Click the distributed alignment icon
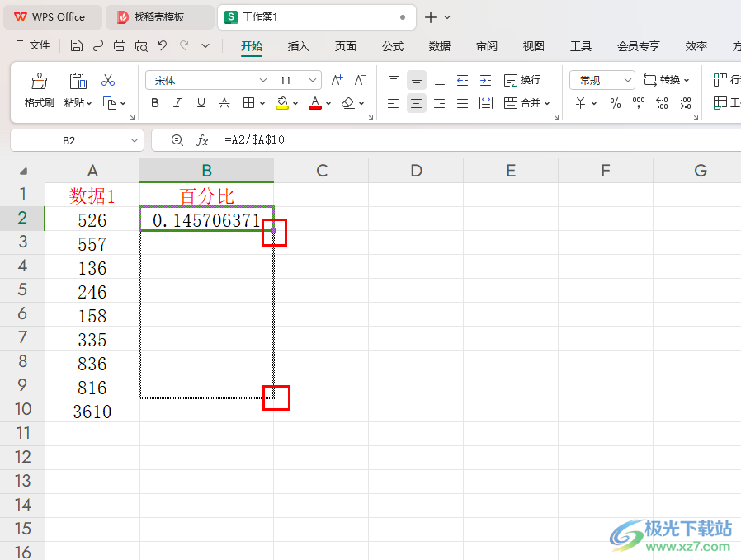741x560 pixels. point(486,103)
